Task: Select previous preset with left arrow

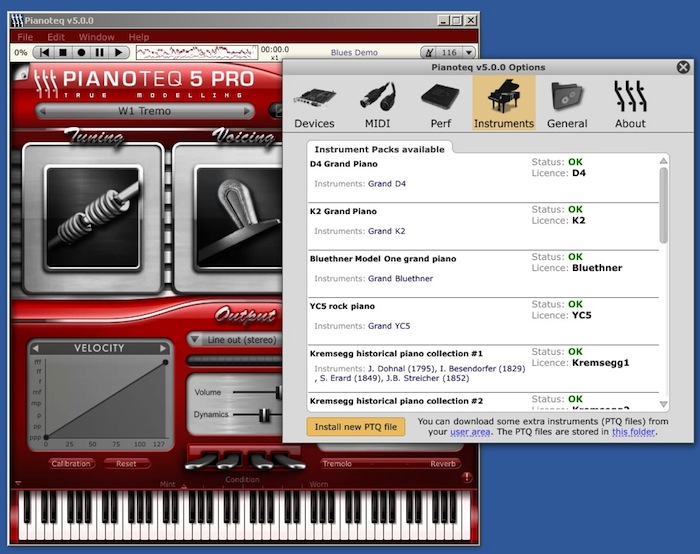Action: [x=43, y=111]
